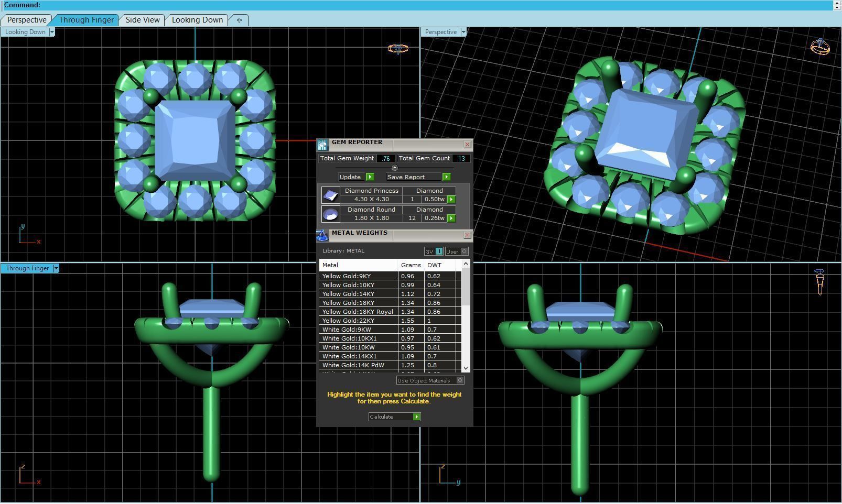Click the Metal column header
842x504 pixels.
[x=359, y=265]
